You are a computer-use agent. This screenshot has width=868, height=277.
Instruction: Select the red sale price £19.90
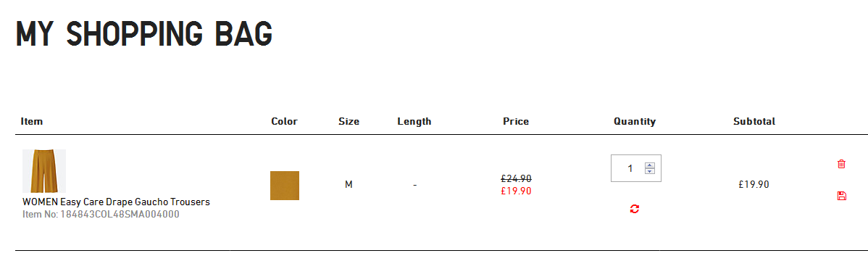pyautogui.click(x=516, y=191)
